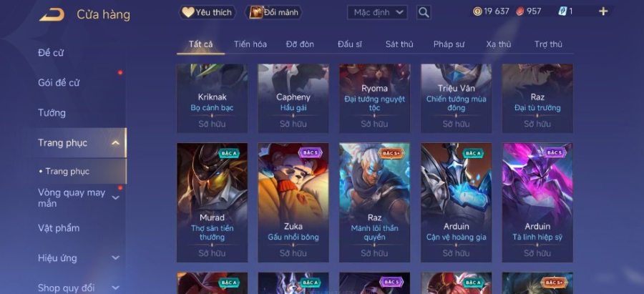Select Murad Thợ săn tiền thưởng skin card

point(212,202)
